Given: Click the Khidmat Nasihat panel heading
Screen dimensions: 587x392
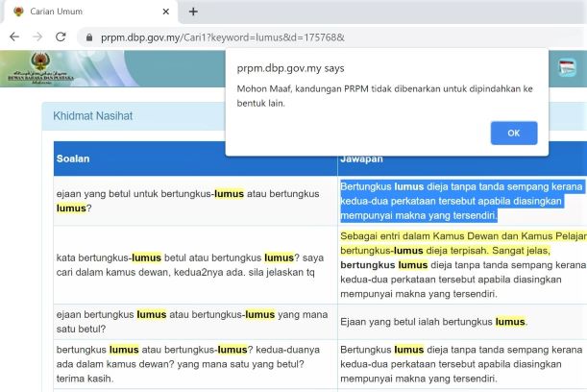Looking at the screenshot, I should point(93,116).
